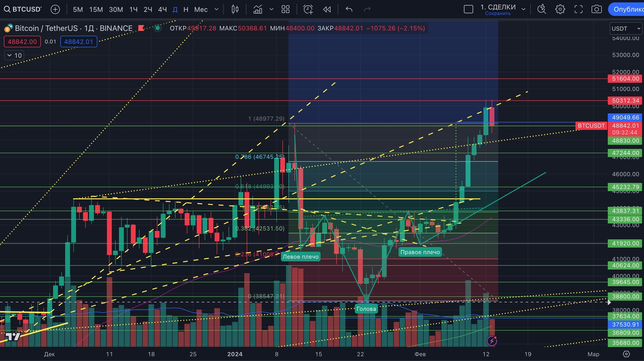
Task: Open chart settings gear icon
Action: [560, 9]
